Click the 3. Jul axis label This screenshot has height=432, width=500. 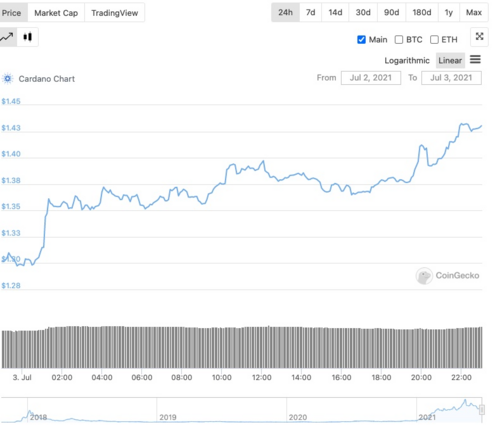point(22,378)
